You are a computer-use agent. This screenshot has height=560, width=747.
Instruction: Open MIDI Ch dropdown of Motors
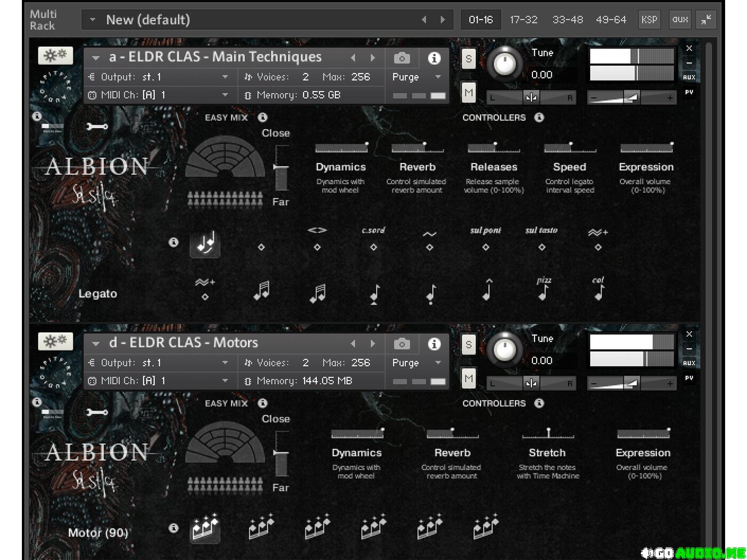pos(225,381)
